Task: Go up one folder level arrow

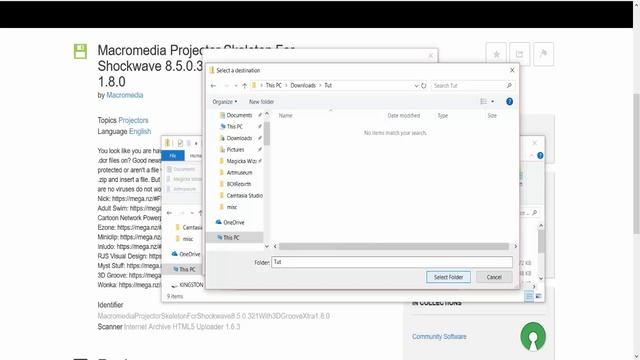Action: point(244,86)
